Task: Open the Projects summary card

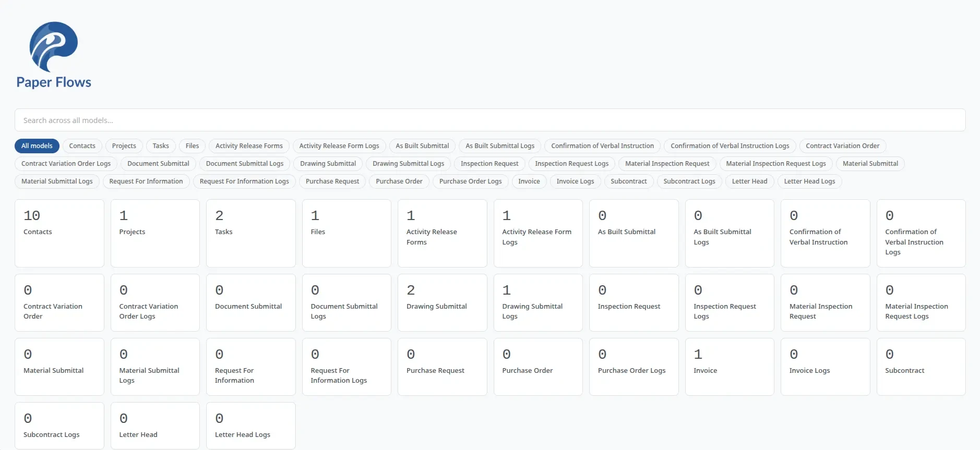Action: pos(155,233)
